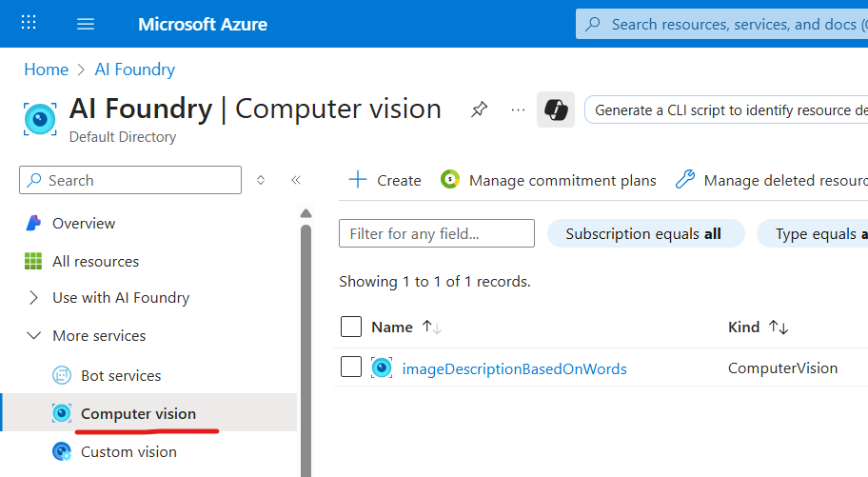Go to AI Foundry breadcrumb

click(x=134, y=70)
